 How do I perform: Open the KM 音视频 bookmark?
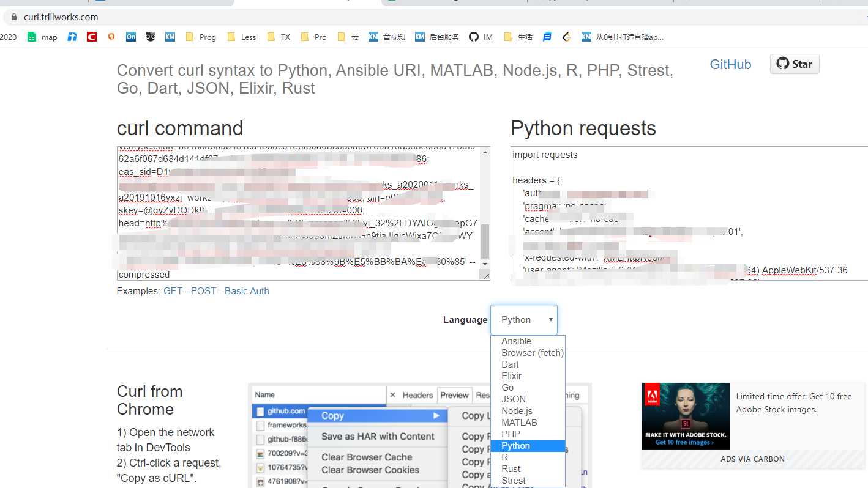click(x=387, y=37)
